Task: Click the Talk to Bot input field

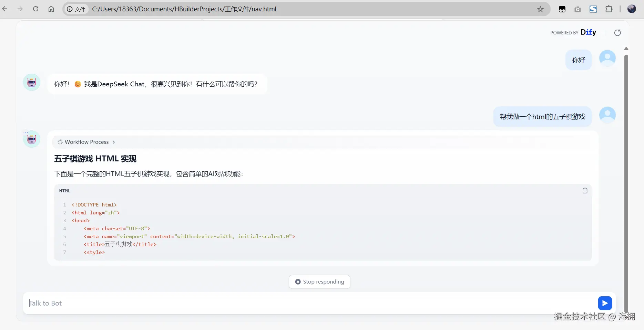Action: coord(310,303)
